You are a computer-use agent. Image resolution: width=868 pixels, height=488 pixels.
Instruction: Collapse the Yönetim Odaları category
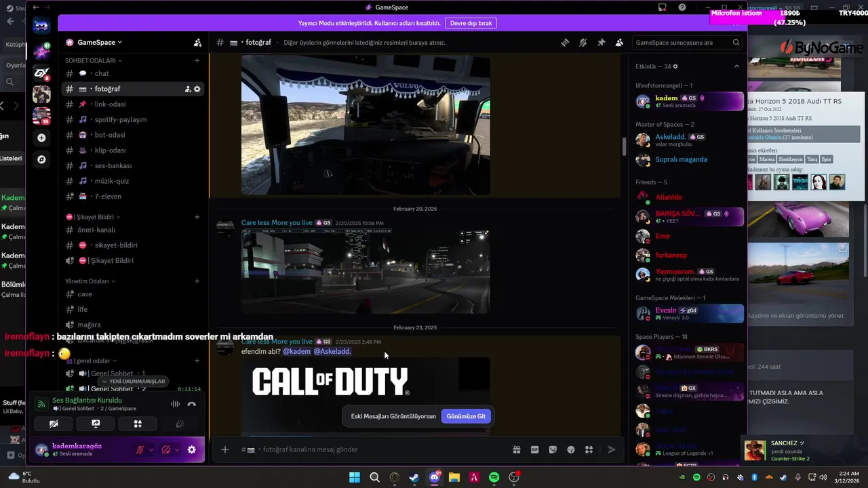(90, 281)
